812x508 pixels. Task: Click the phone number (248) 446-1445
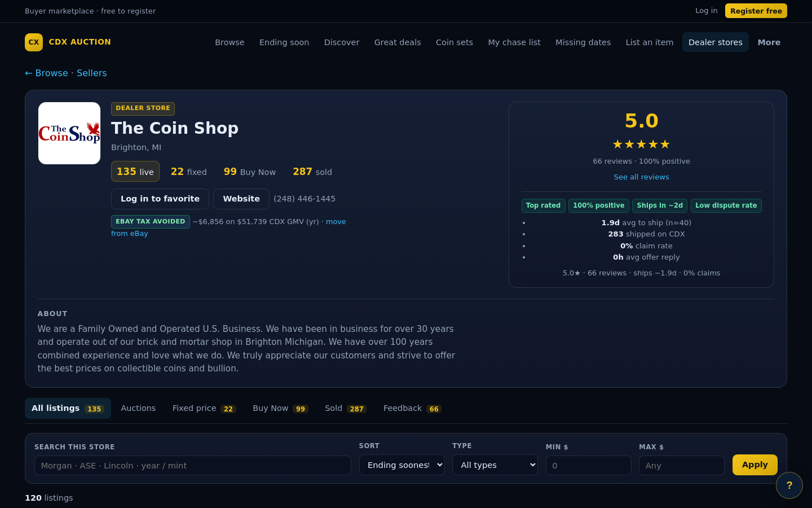304,199
